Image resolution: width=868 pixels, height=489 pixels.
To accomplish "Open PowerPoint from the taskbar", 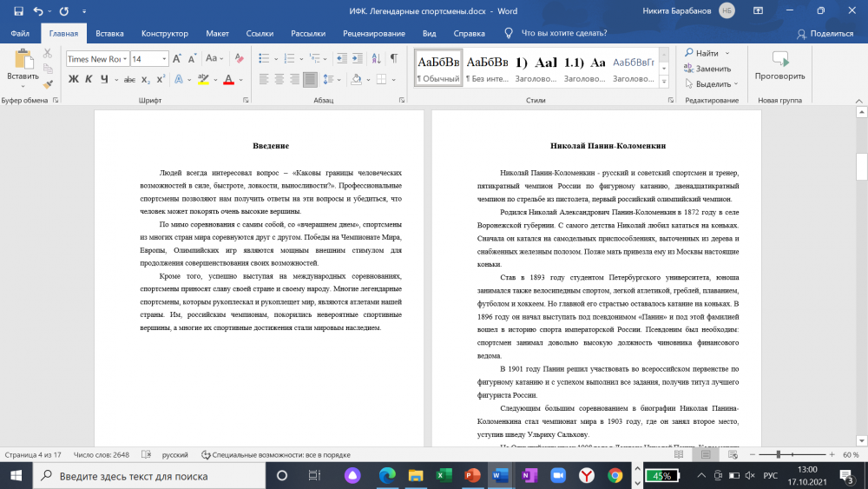I will pyautogui.click(x=472, y=476).
